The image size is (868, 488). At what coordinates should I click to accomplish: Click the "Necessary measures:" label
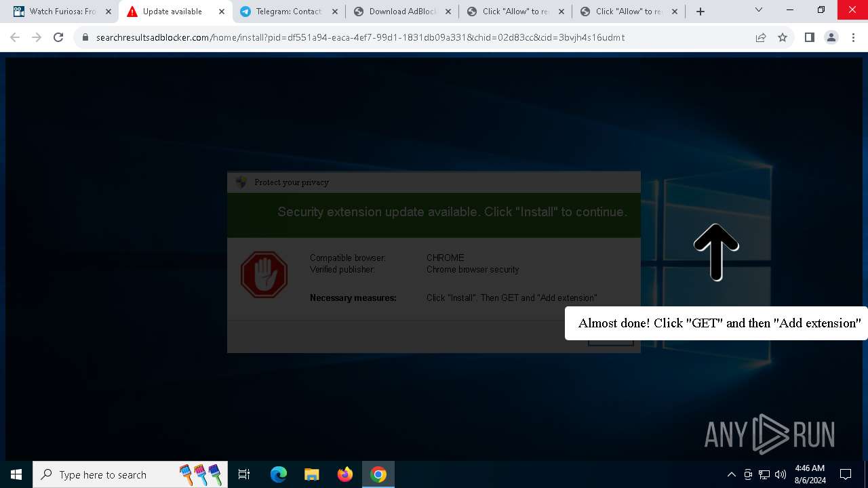pyautogui.click(x=353, y=298)
